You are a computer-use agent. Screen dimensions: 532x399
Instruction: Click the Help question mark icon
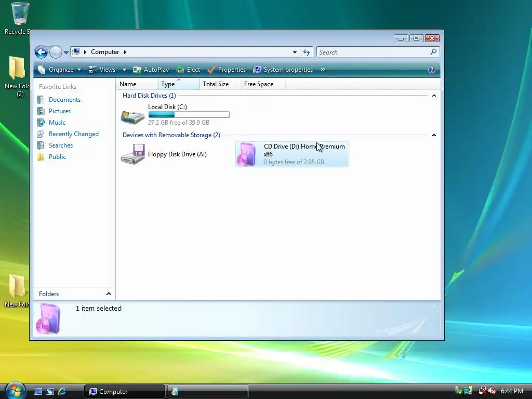[432, 70]
